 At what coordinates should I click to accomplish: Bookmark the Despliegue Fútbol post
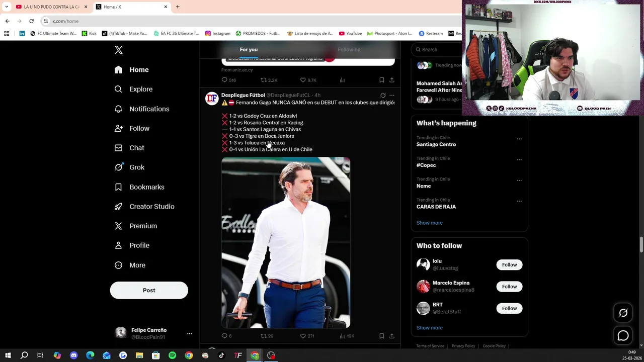381,336
